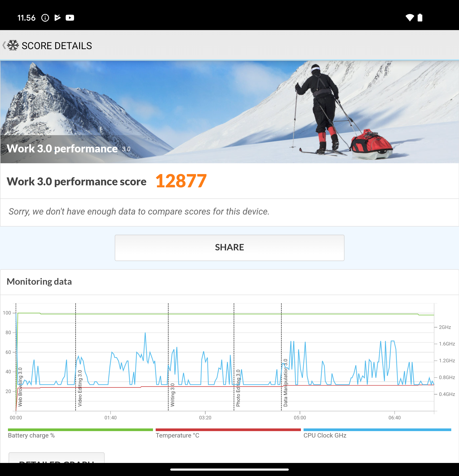
Task: Select the Video Editing 3.0 chart marker
Action: [80, 388]
